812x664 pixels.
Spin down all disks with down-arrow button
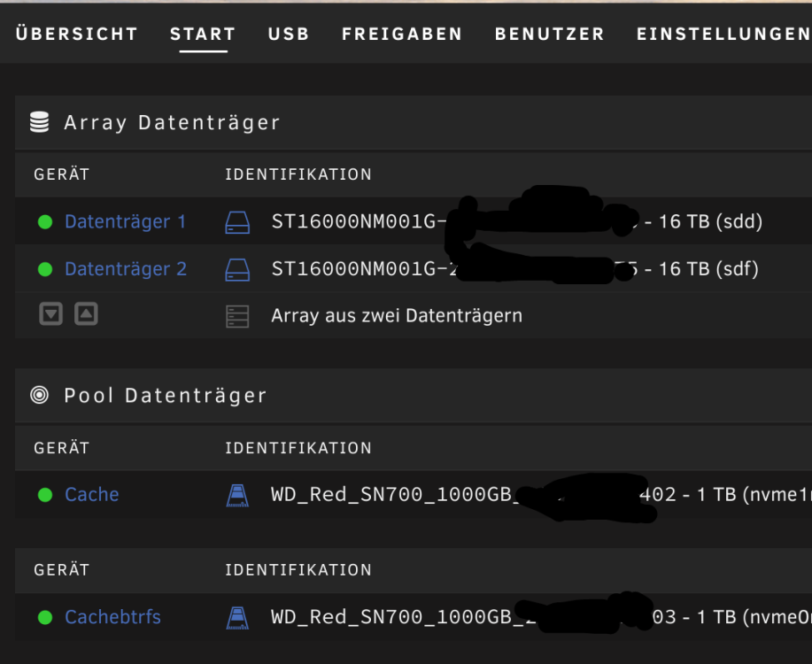[x=50, y=314]
